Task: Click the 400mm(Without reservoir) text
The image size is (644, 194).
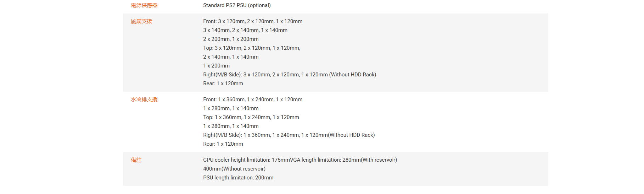Action: pos(234,169)
